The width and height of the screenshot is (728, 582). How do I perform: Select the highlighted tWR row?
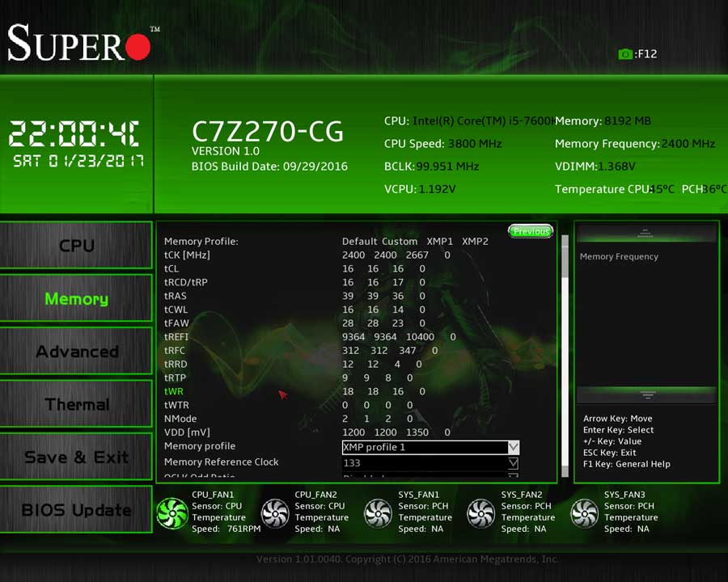[294, 391]
